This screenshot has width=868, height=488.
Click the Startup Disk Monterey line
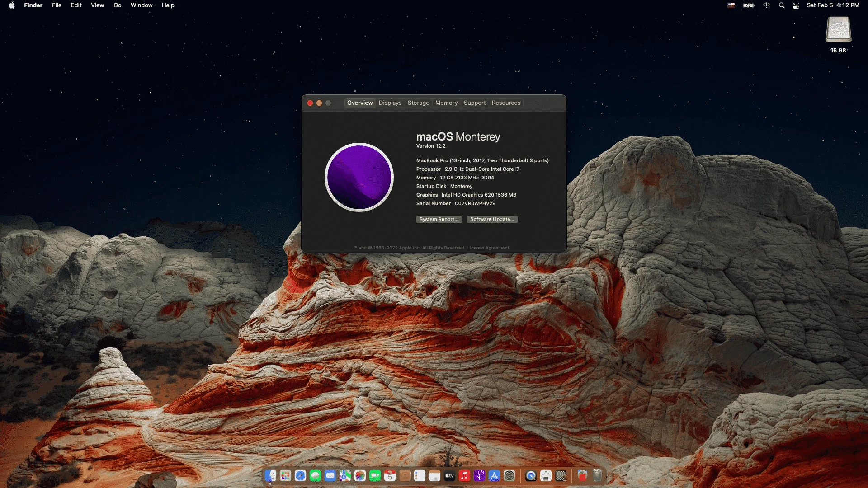(x=444, y=187)
